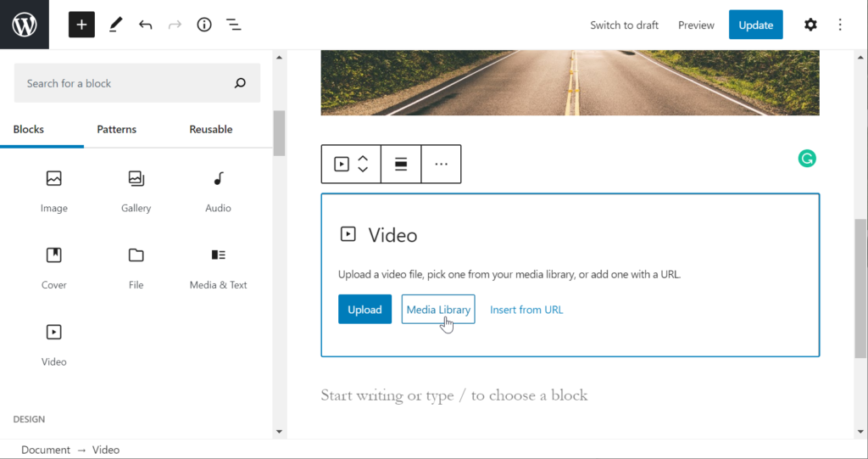Insert a Cover block

54,267
